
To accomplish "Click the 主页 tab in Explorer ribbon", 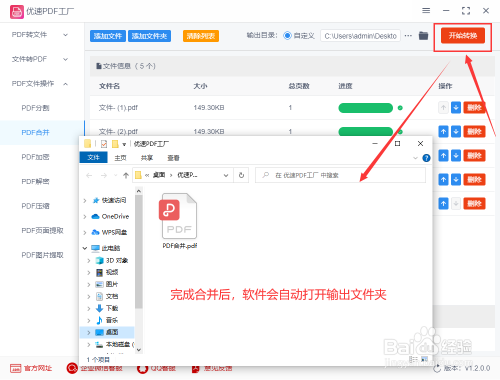I will (x=120, y=158).
